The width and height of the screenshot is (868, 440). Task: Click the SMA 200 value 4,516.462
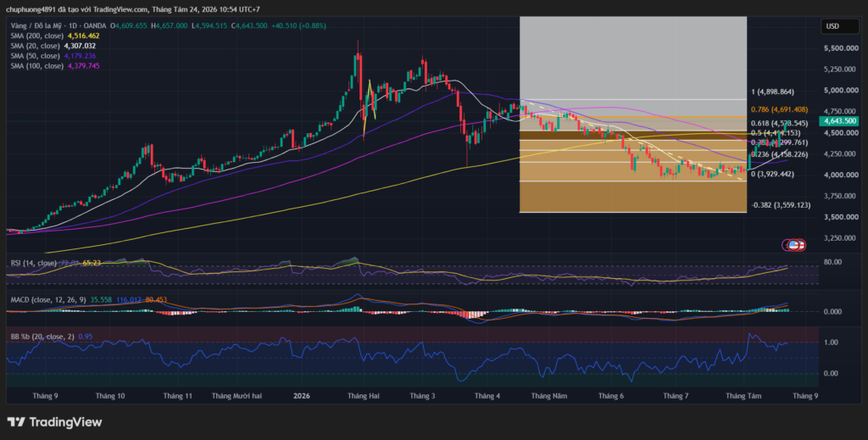(x=84, y=36)
